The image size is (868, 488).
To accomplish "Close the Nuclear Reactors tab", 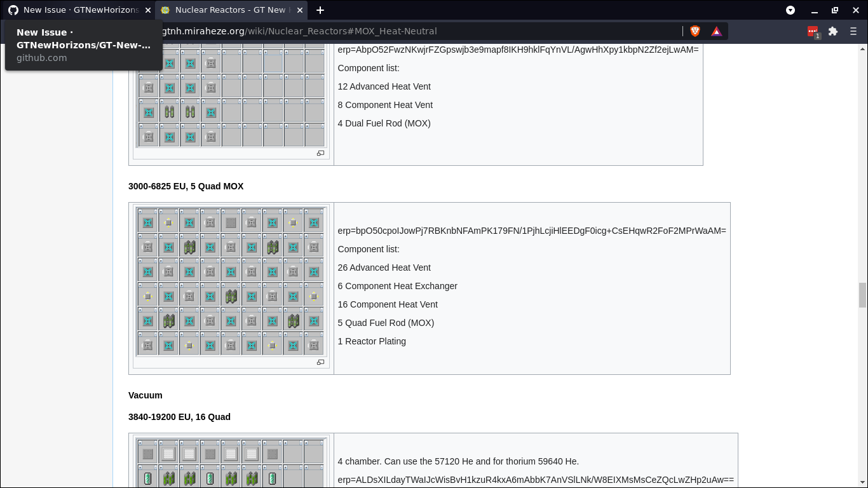I will (299, 10).
